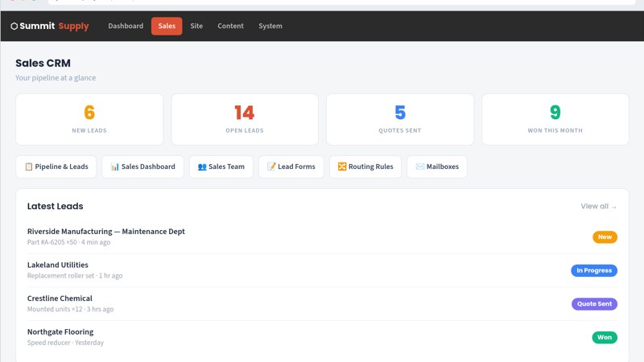Image resolution: width=644 pixels, height=362 pixels.
Task: Open Routing Rules
Action: coord(365,167)
